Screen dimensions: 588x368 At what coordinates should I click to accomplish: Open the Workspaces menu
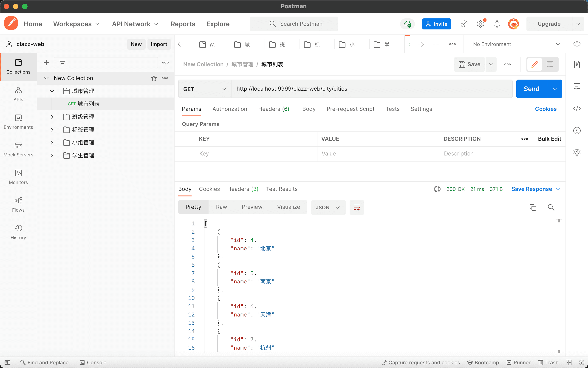click(x=76, y=24)
